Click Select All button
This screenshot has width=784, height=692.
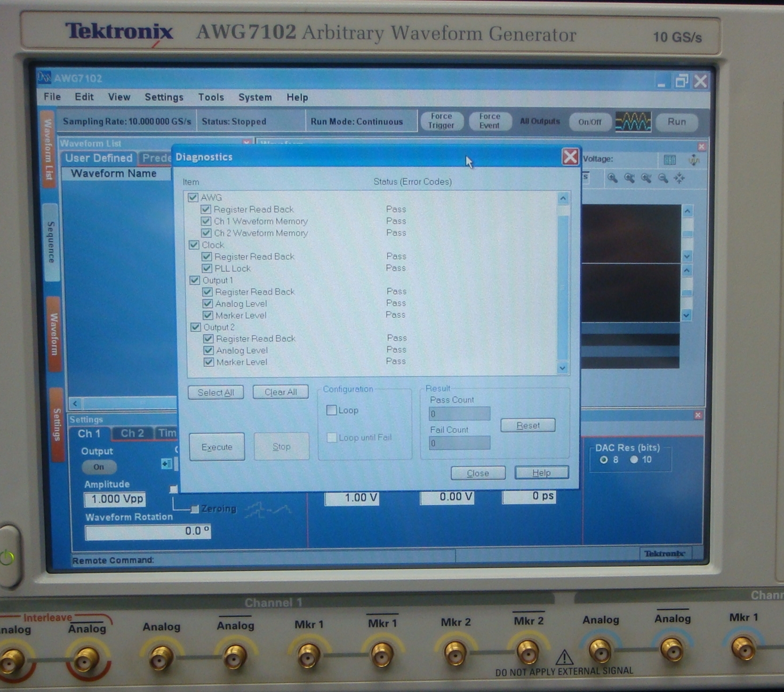point(215,392)
